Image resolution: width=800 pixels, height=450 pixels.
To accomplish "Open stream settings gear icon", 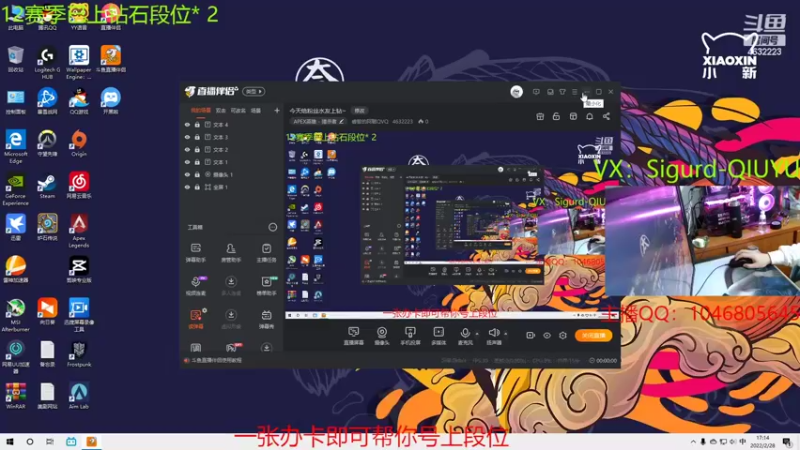I will click(x=563, y=335).
